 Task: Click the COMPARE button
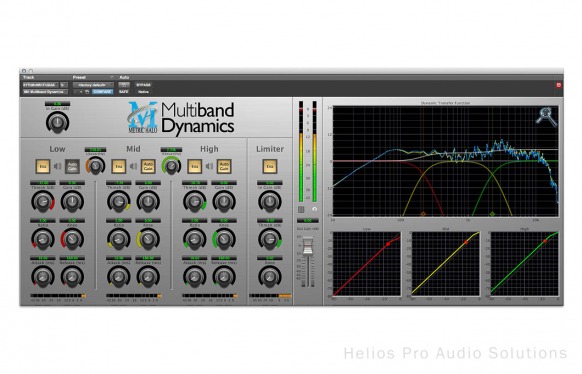coord(102,92)
